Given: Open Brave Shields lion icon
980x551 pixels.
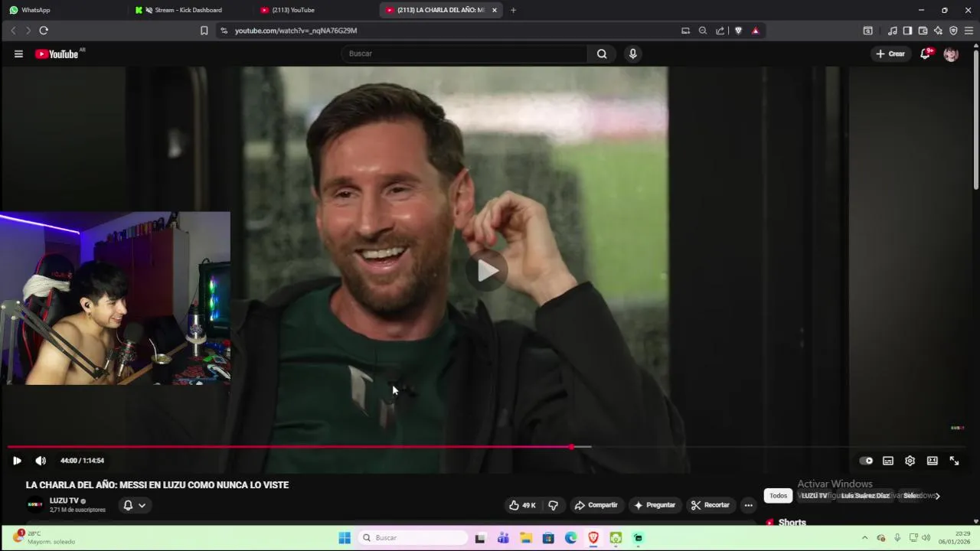Looking at the screenshot, I should 738,31.
